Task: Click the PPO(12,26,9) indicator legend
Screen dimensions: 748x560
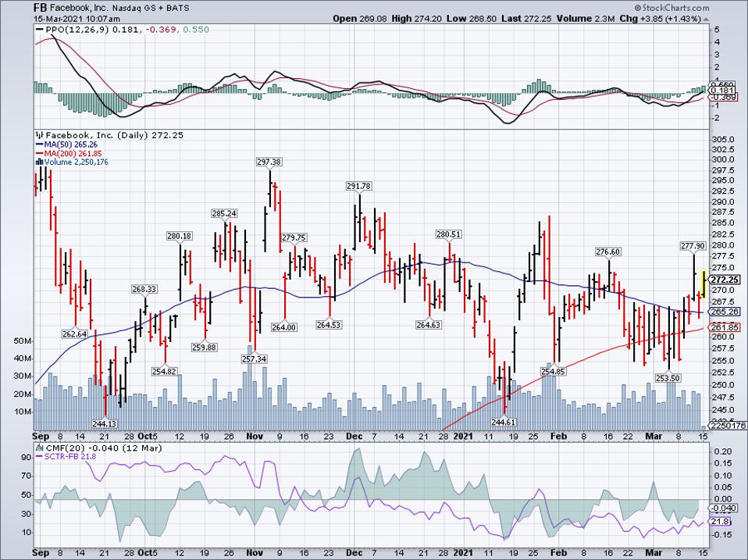Action: (127, 30)
